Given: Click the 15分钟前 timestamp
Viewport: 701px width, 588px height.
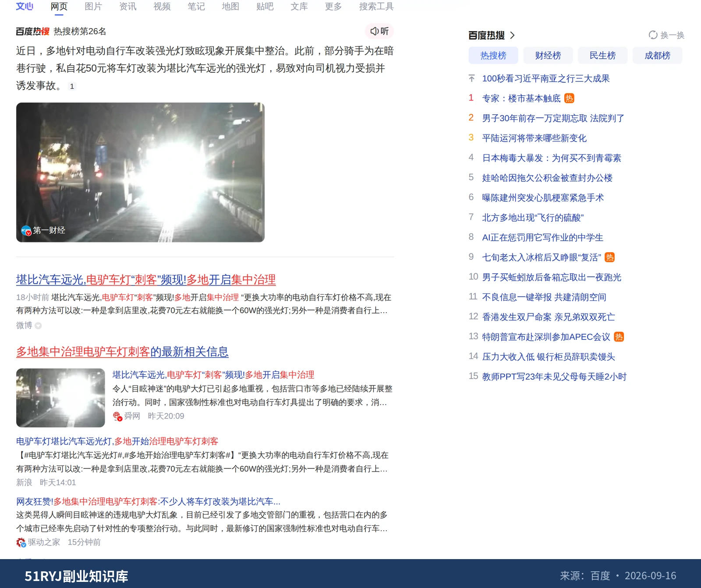Looking at the screenshot, I should click(84, 542).
